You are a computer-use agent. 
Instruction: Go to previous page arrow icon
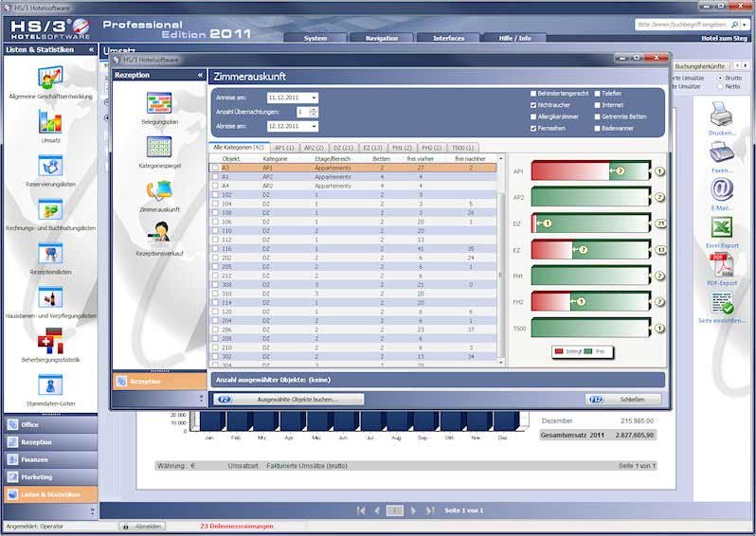(x=377, y=510)
